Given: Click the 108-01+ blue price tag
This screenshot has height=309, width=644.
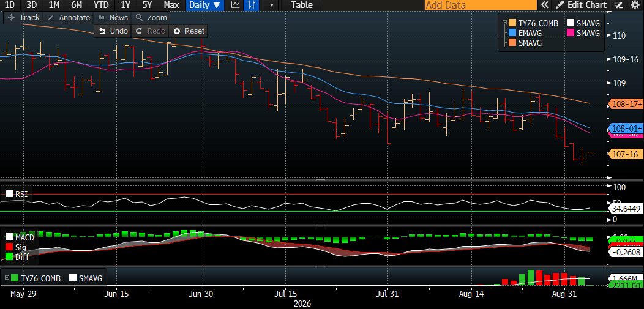Looking at the screenshot, I should click(x=625, y=128).
